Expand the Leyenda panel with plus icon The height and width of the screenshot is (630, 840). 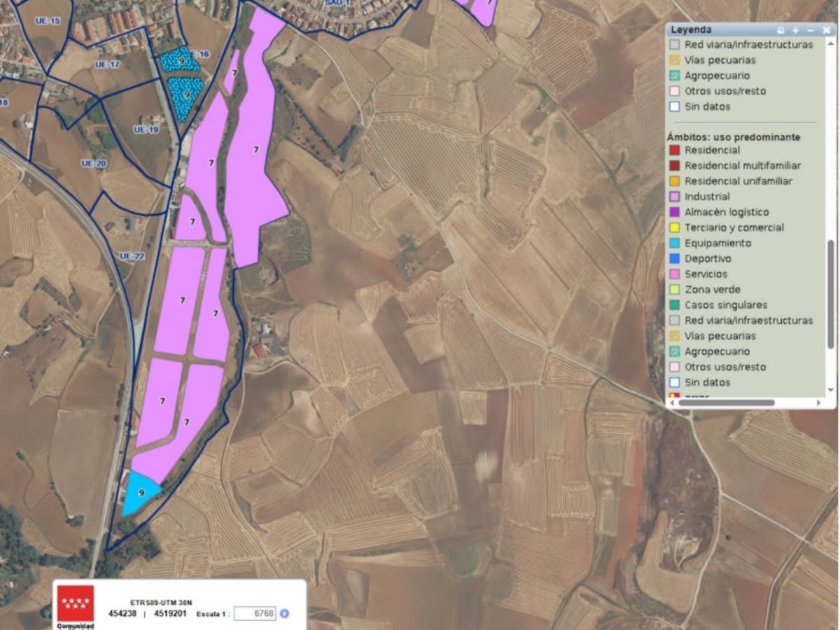click(x=796, y=30)
